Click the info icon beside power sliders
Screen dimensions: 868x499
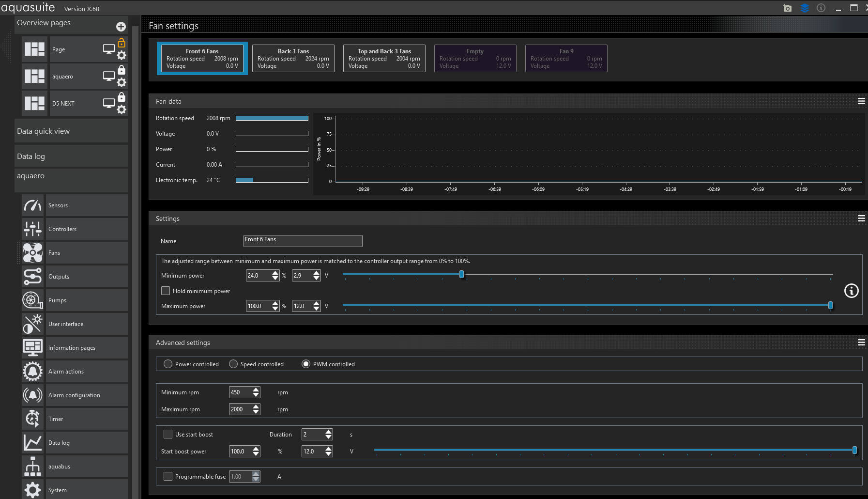(851, 291)
